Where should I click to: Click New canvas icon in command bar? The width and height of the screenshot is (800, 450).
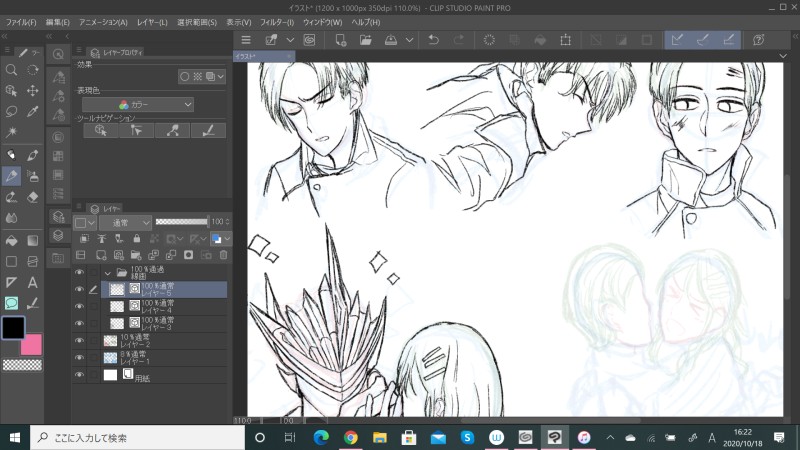pyautogui.click(x=340, y=40)
